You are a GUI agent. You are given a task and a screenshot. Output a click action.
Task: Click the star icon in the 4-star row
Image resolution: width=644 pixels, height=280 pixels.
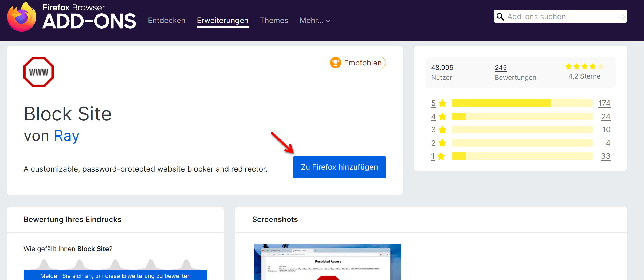pyautogui.click(x=442, y=116)
